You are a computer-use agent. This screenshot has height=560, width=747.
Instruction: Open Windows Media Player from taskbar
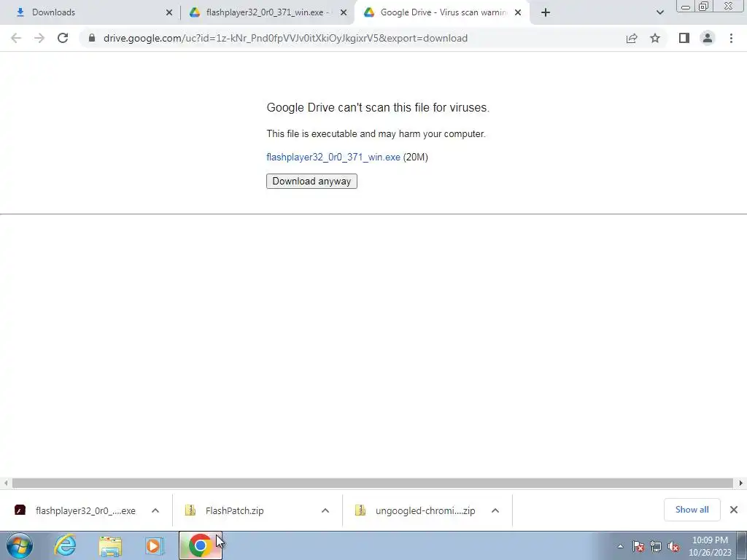[x=155, y=545]
